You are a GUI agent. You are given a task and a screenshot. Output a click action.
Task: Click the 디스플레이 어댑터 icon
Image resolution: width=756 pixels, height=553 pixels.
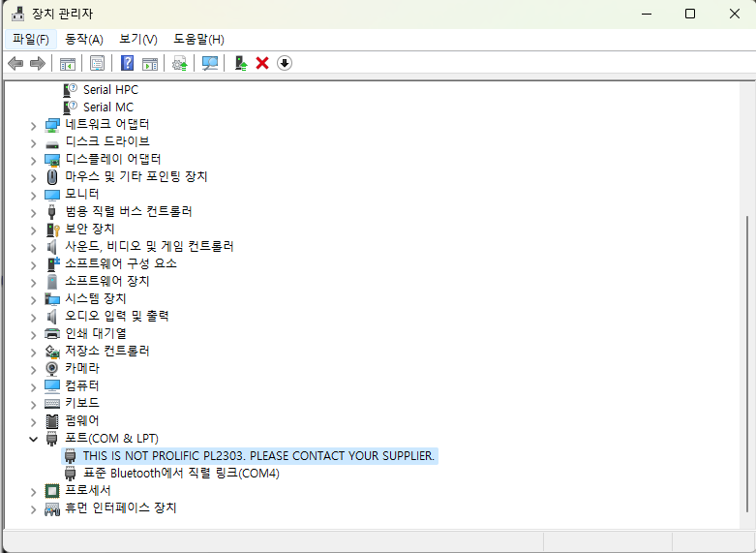point(52,160)
